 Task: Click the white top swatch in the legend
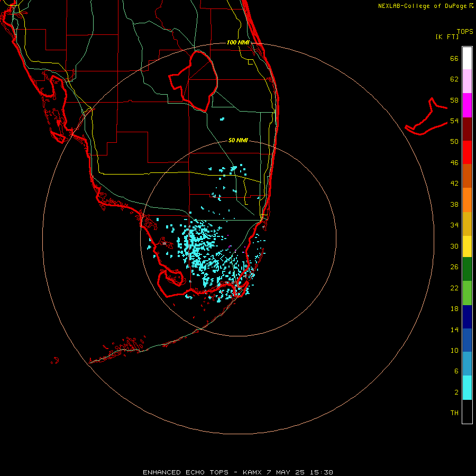click(467, 58)
